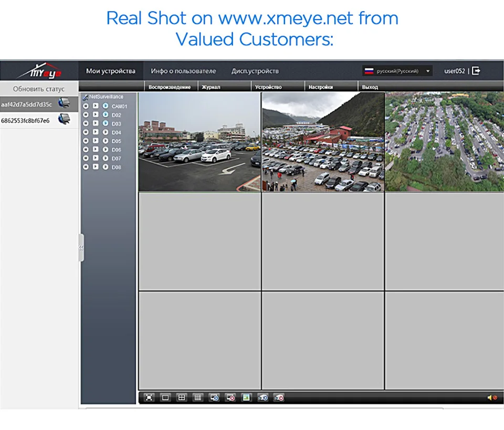Start stream with D05 round play icon
The width and height of the screenshot is (504, 430).
pyautogui.click(x=106, y=140)
